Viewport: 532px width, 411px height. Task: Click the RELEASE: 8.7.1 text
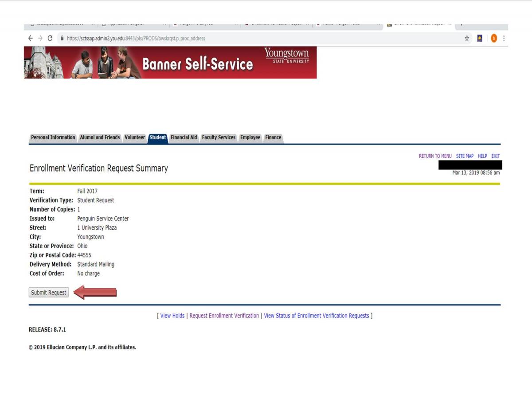(x=47, y=330)
